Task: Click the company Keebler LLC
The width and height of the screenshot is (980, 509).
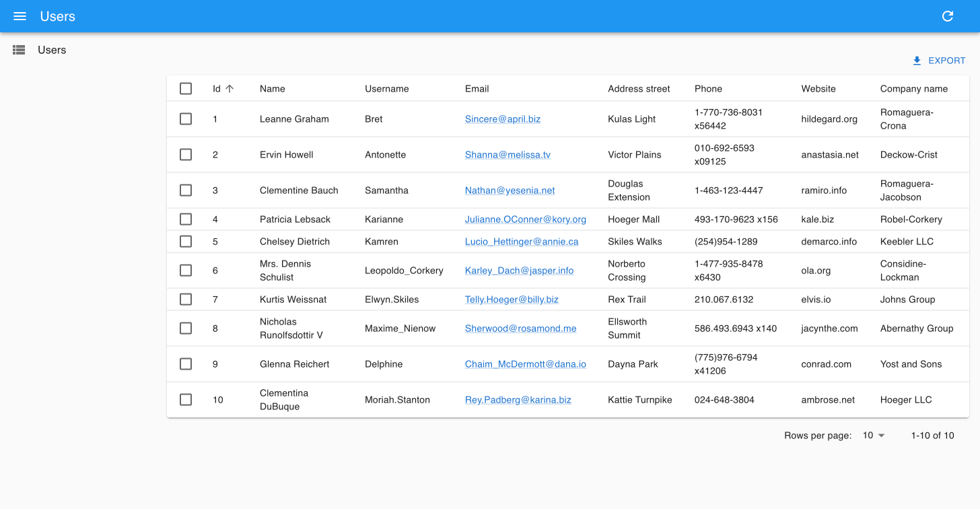Action: click(907, 241)
